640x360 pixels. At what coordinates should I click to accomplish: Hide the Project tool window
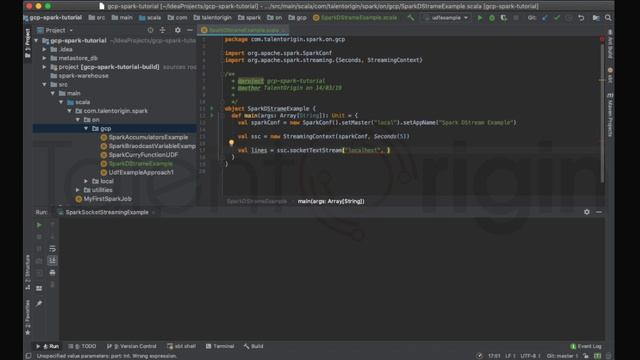tap(189, 30)
